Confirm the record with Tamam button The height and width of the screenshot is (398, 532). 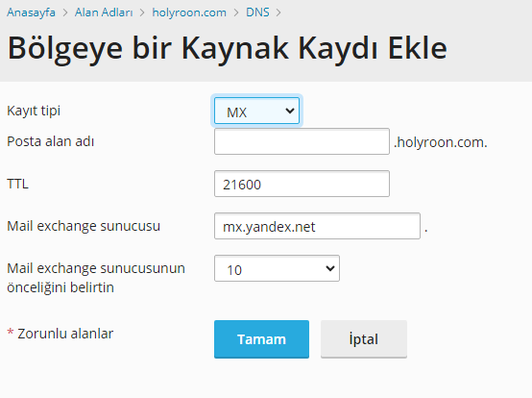click(261, 339)
